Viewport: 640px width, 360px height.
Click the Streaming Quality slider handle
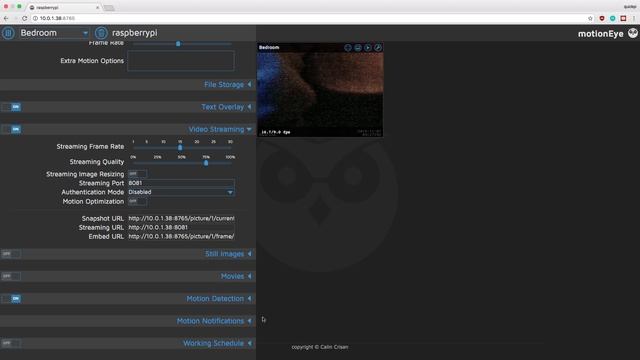[206, 163]
